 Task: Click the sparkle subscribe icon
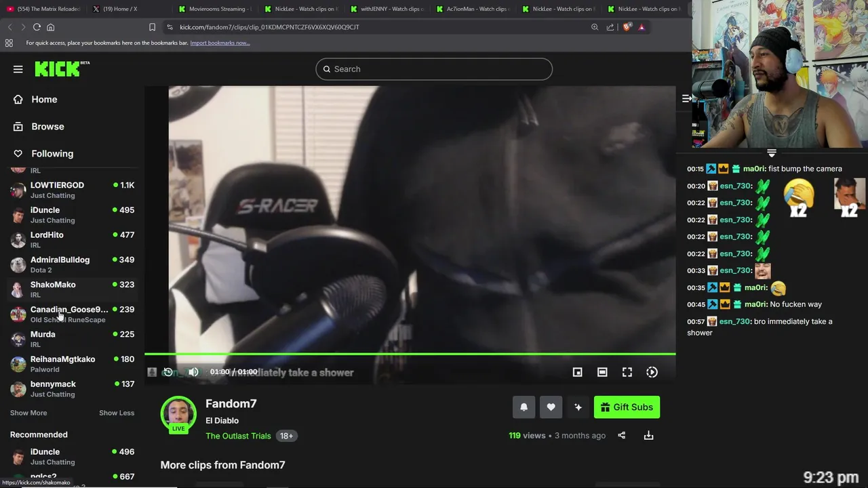tap(578, 407)
